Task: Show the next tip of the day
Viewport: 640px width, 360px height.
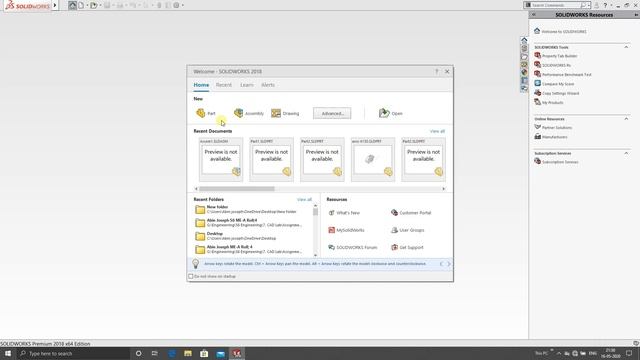Action: coord(448,264)
